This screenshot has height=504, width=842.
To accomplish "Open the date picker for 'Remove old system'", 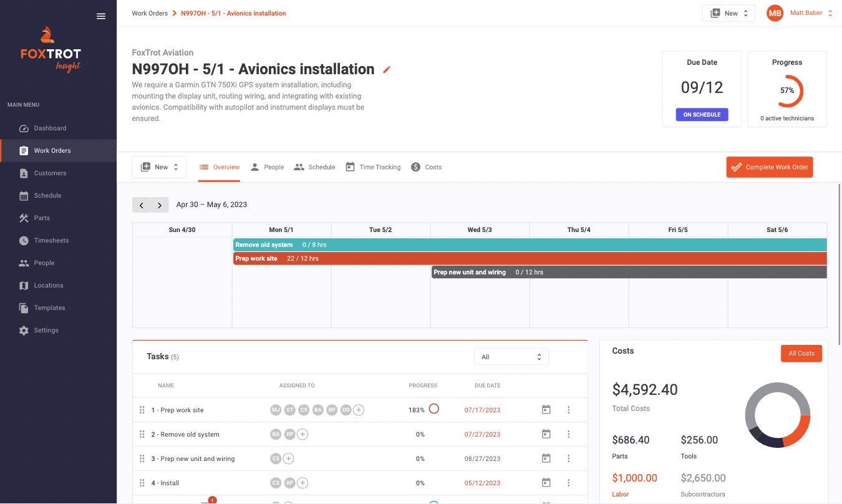I will [546, 434].
